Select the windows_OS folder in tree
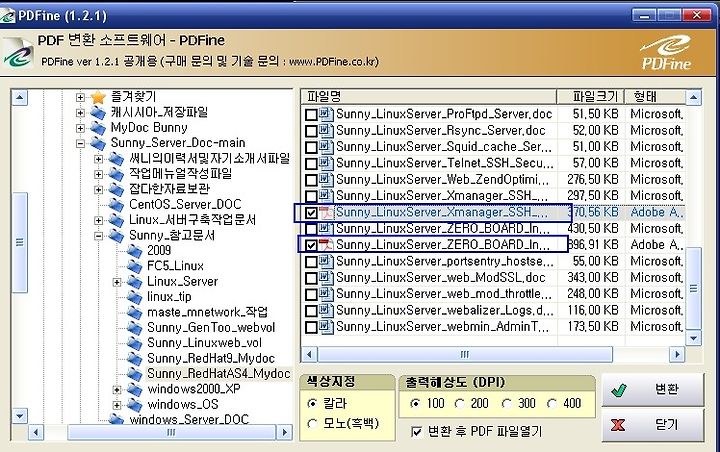Viewport: 720px width, 452px height. 183,405
